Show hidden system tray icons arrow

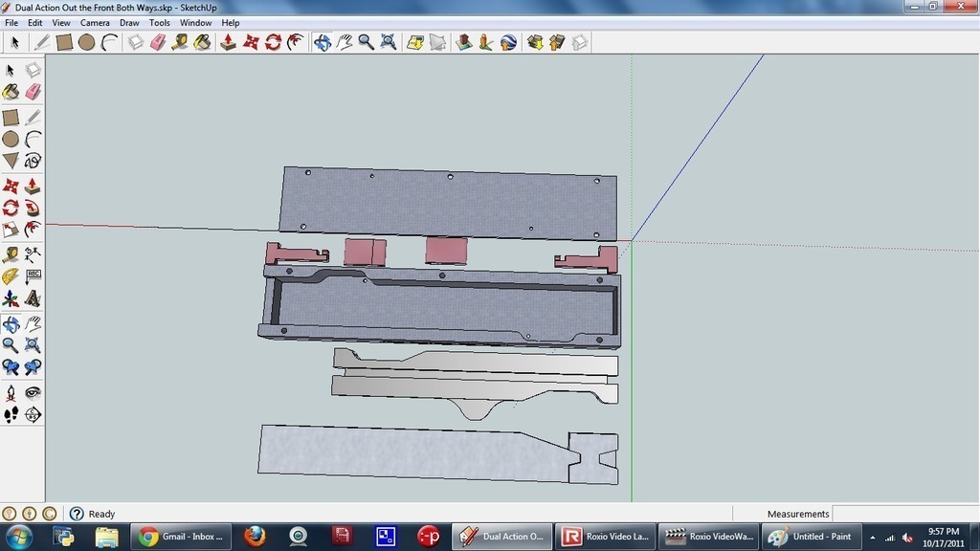click(872, 538)
